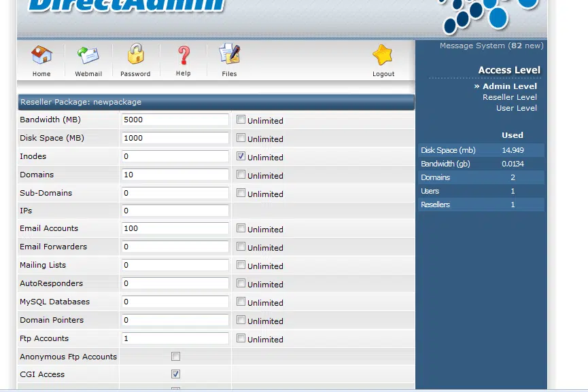Click the 'Anonymous Ftp Accounts' label
The image size is (588, 392).
tap(68, 357)
